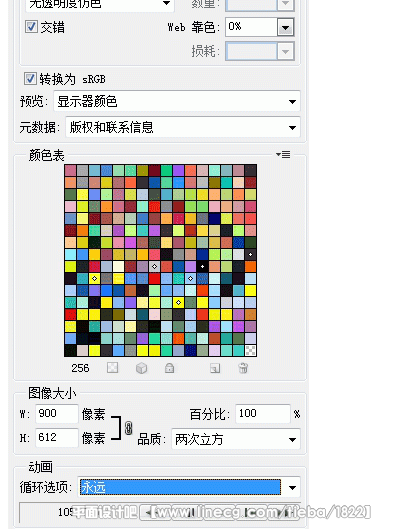
Task: Toggle the chain link constrain proportions icon
Action: click(129, 428)
